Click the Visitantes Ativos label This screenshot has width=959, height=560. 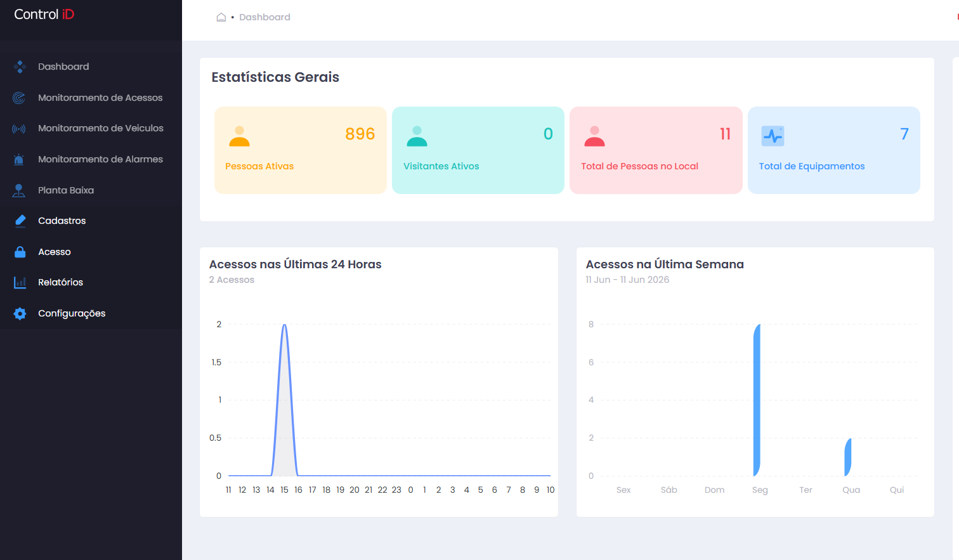441,166
